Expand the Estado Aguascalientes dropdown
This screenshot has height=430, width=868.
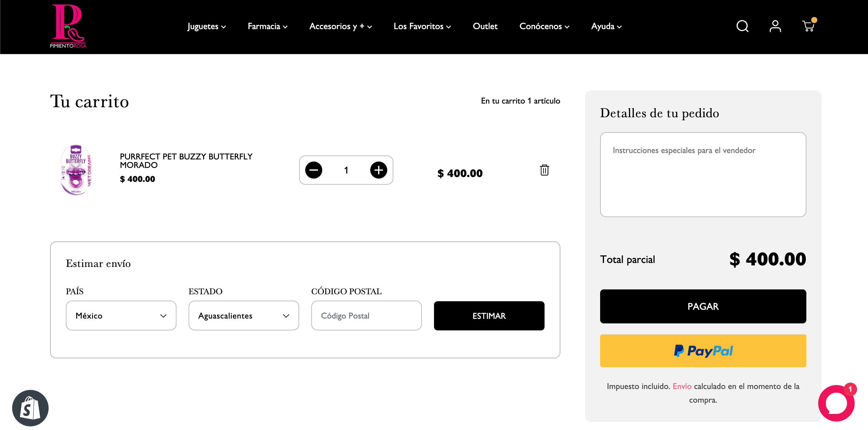click(x=244, y=316)
